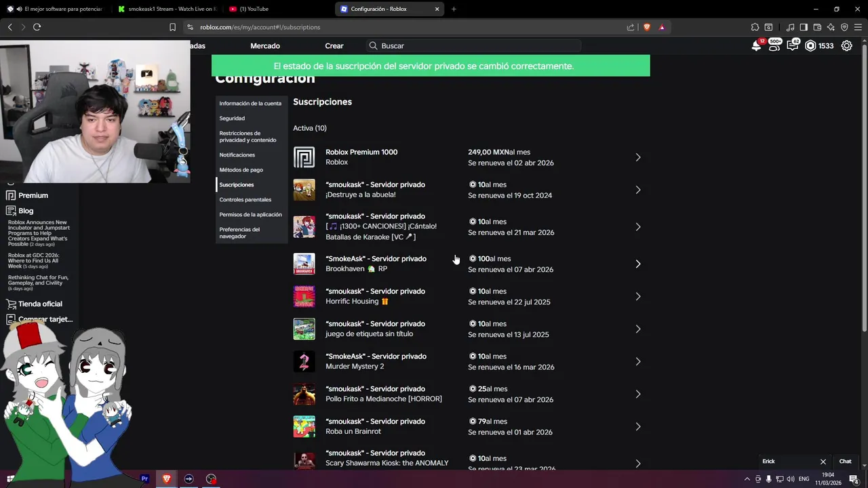The image size is (868, 488).
Task: Read Rethinking Chat for Fun blog post
Action: [x=38, y=283]
